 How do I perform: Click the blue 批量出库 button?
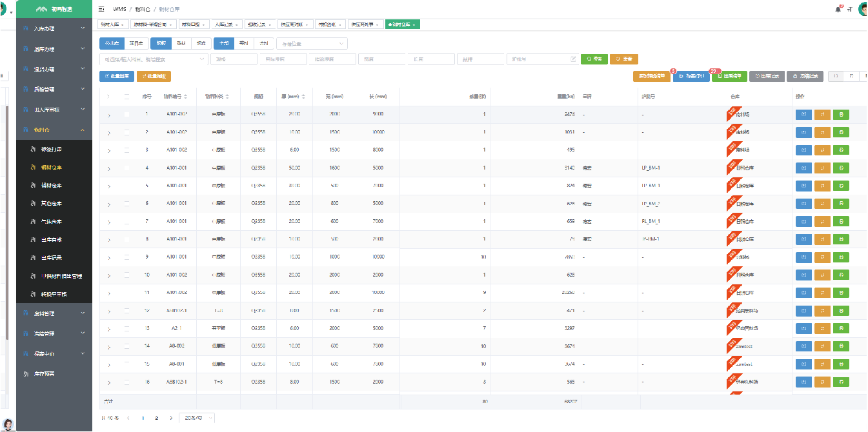(x=117, y=76)
